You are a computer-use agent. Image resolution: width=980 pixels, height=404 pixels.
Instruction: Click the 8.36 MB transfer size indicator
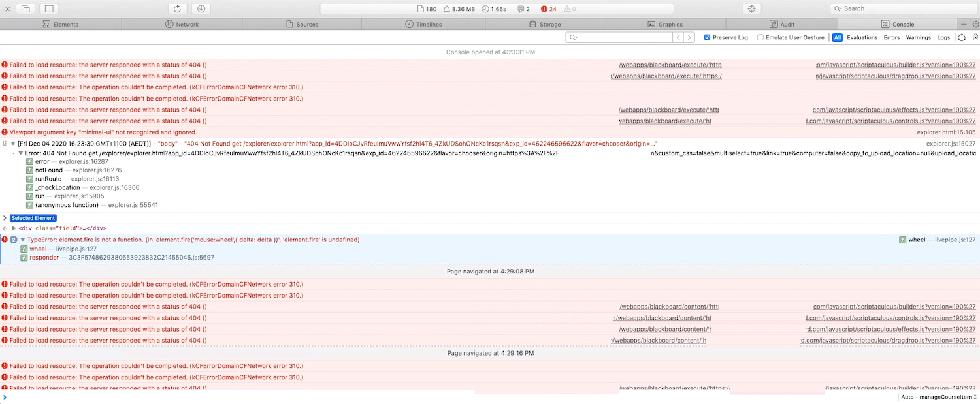(x=459, y=9)
